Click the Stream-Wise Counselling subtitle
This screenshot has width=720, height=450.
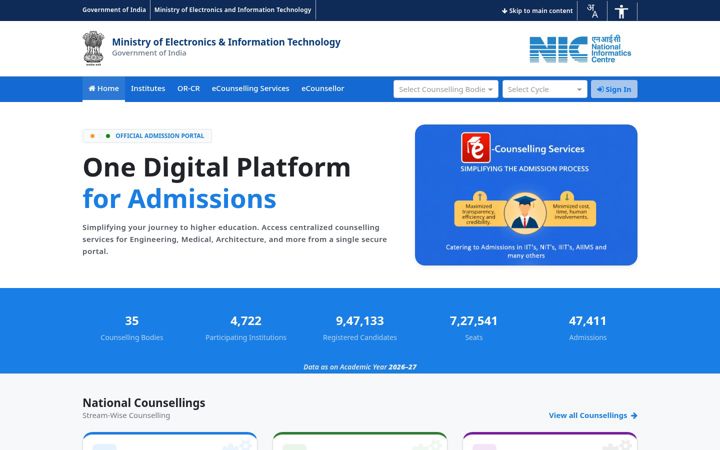click(x=126, y=416)
